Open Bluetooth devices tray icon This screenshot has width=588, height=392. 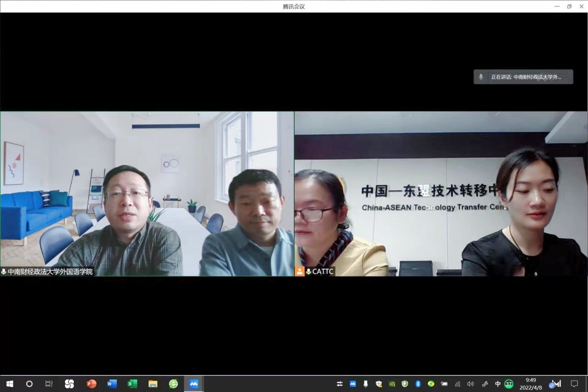(x=418, y=384)
